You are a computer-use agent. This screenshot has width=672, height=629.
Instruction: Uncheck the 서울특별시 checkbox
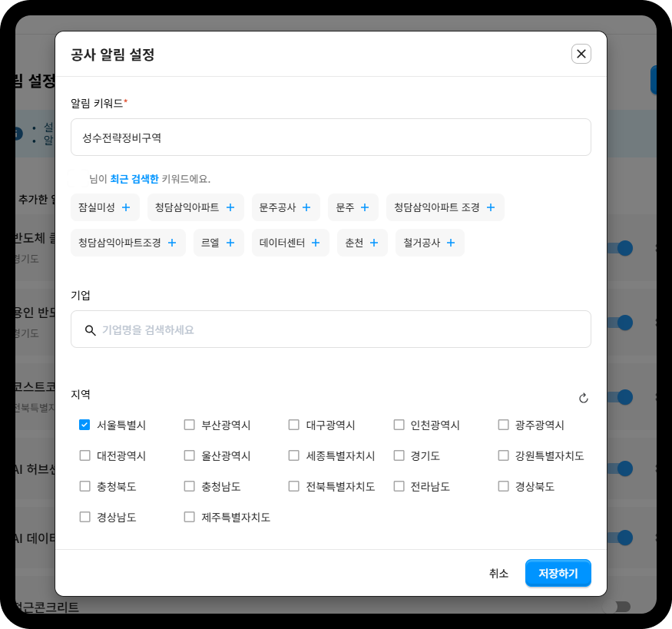point(84,425)
